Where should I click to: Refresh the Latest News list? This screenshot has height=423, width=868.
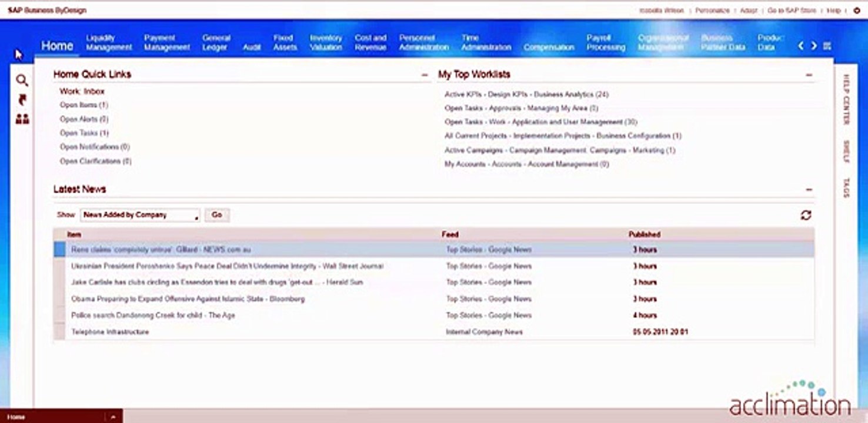point(806,216)
